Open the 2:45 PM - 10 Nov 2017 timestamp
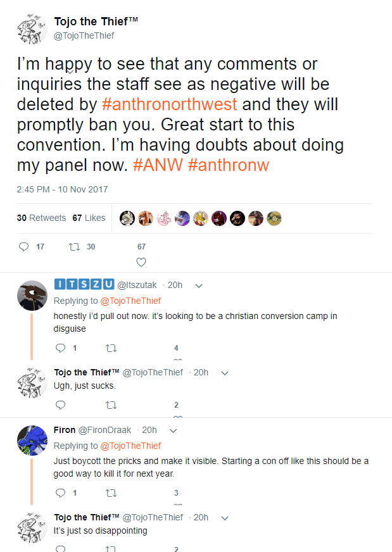The height and width of the screenshot is (552, 392). (62, 189)
